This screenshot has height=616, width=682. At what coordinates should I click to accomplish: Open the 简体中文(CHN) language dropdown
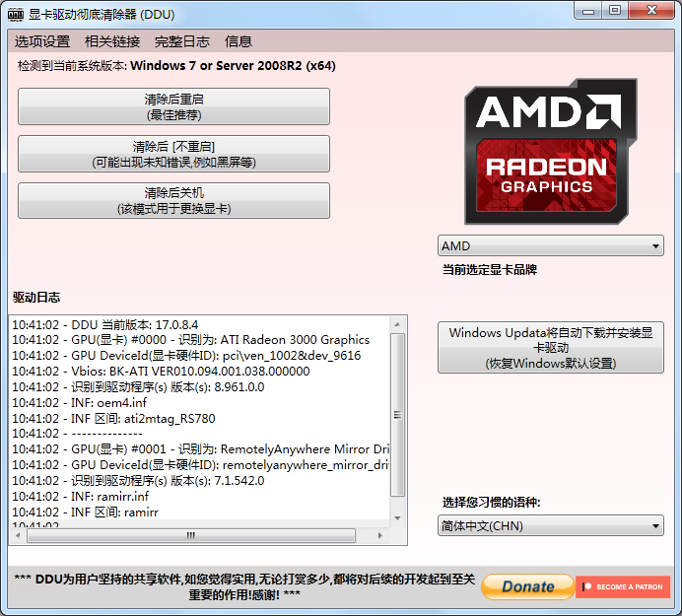pos(551,525)
